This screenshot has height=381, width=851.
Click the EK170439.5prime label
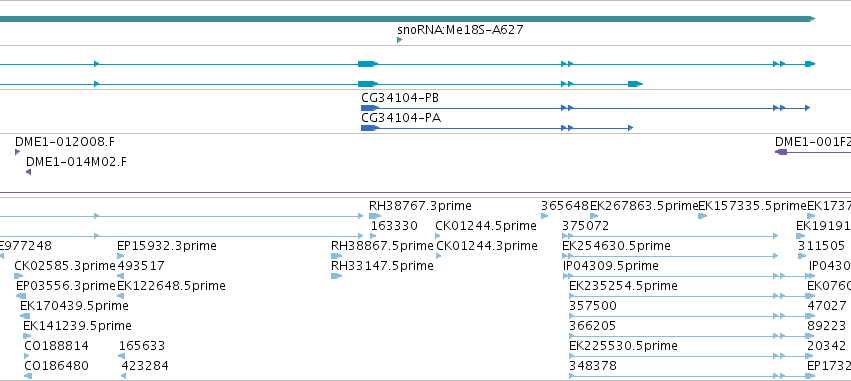pos(74,306)
